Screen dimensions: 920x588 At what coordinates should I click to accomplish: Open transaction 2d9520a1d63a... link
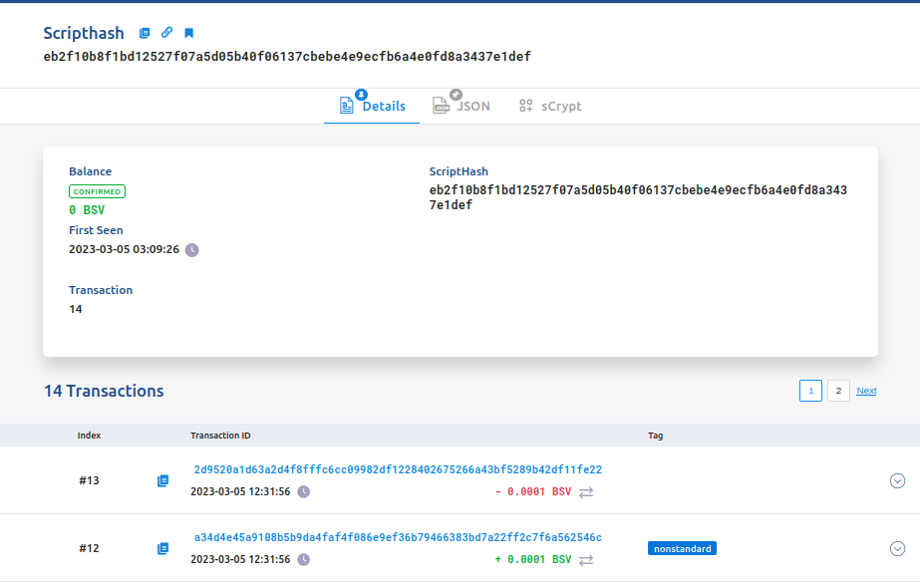(398, 470)
